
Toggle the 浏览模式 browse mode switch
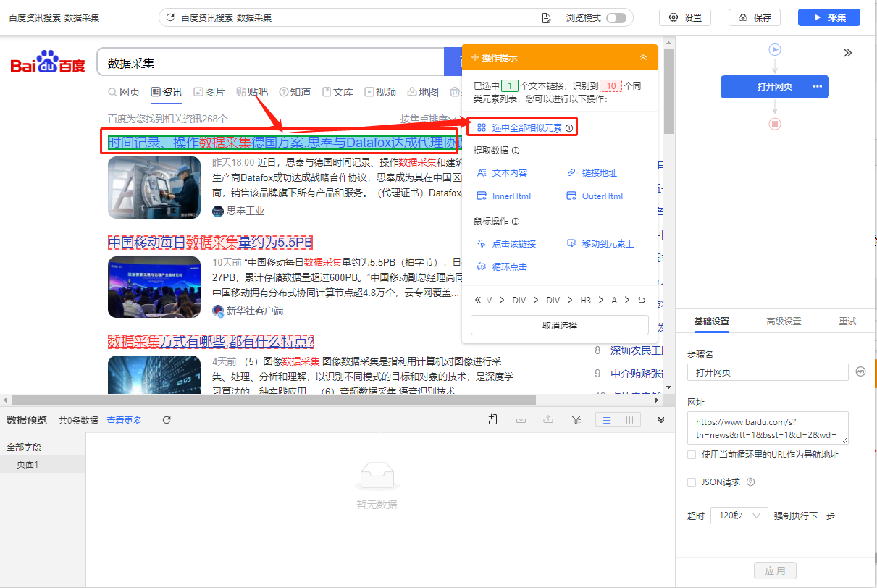pos(616,17)
